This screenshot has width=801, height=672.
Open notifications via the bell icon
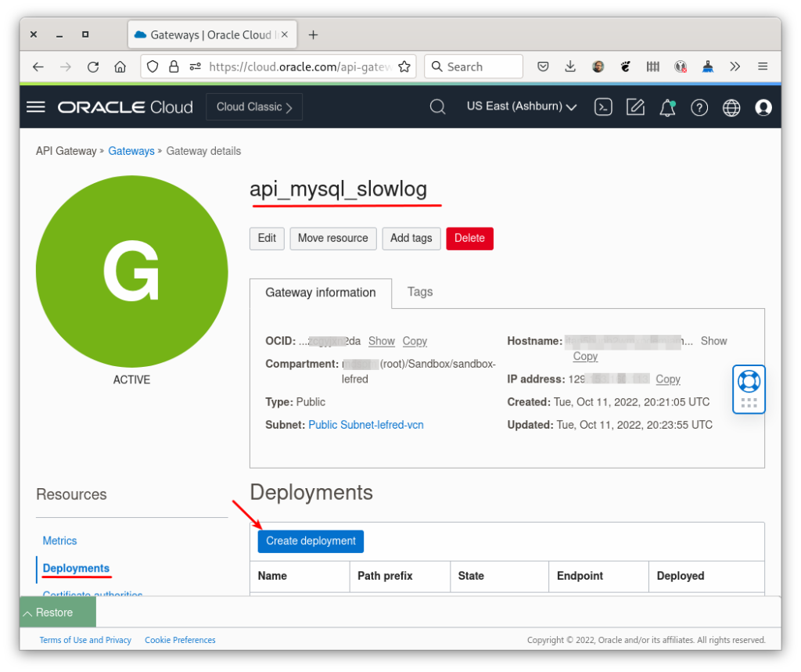click(x=667, y=107)
